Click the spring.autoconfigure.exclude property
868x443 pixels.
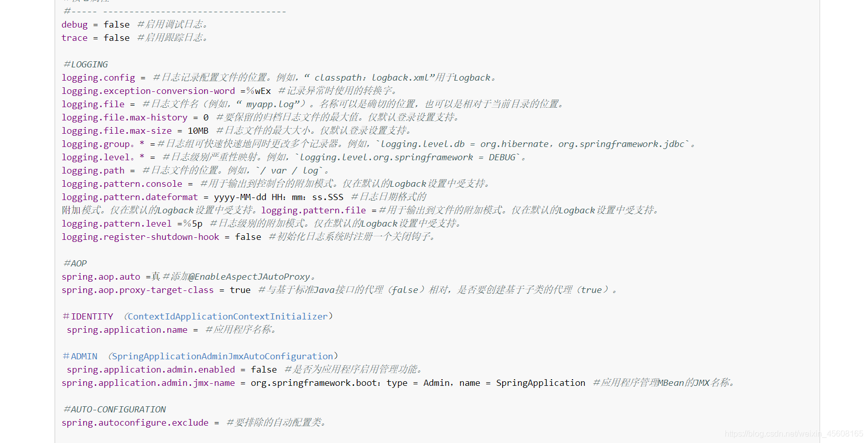tap(135, 423)
